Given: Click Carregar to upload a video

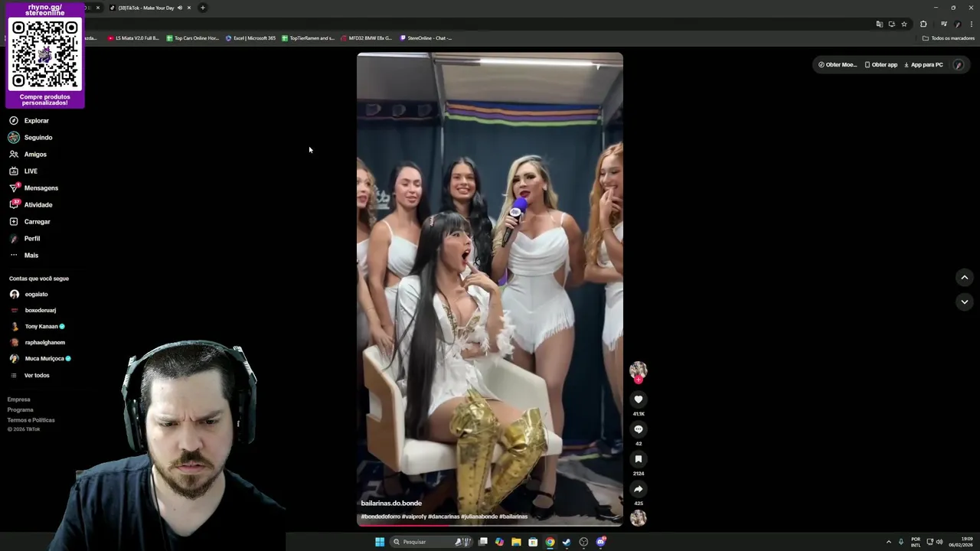Looking at the screenshot, I should (x=30, y=221).
